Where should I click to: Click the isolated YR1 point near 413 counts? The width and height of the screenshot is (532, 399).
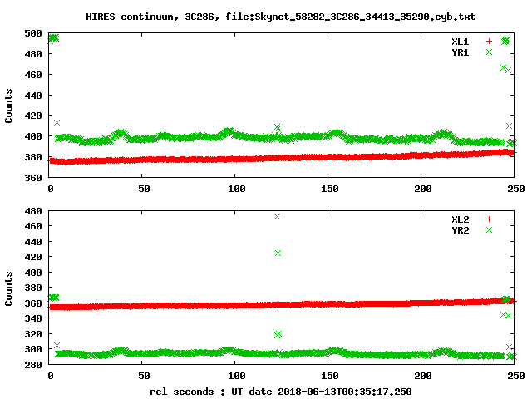pos(57,122)
